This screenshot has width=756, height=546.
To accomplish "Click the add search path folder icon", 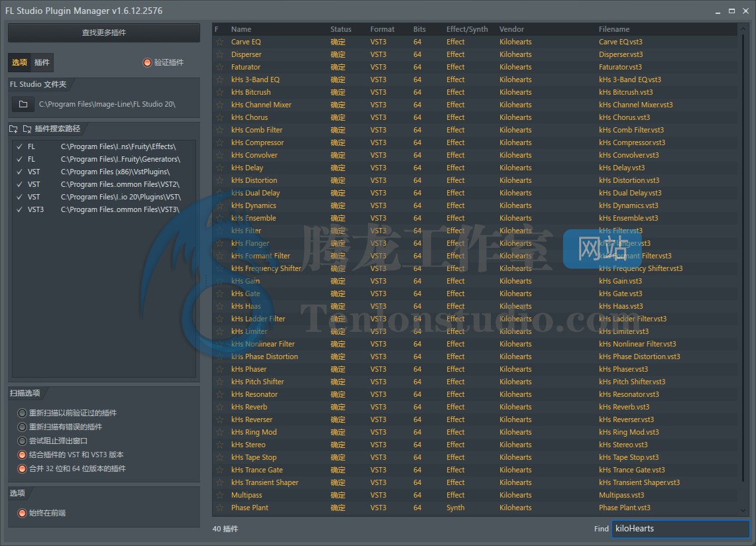I will click(x=13, y=129).
